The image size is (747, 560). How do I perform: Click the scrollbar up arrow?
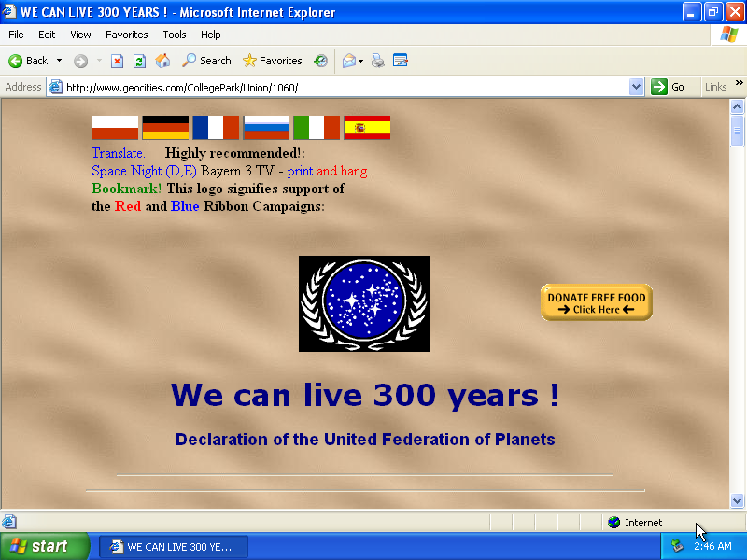737,106
